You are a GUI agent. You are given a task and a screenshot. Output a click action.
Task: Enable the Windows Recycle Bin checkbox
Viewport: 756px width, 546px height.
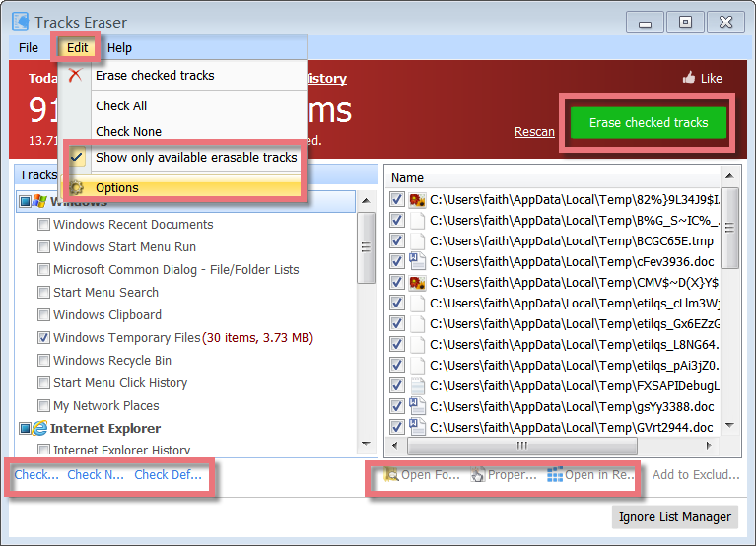click(43, 361)
